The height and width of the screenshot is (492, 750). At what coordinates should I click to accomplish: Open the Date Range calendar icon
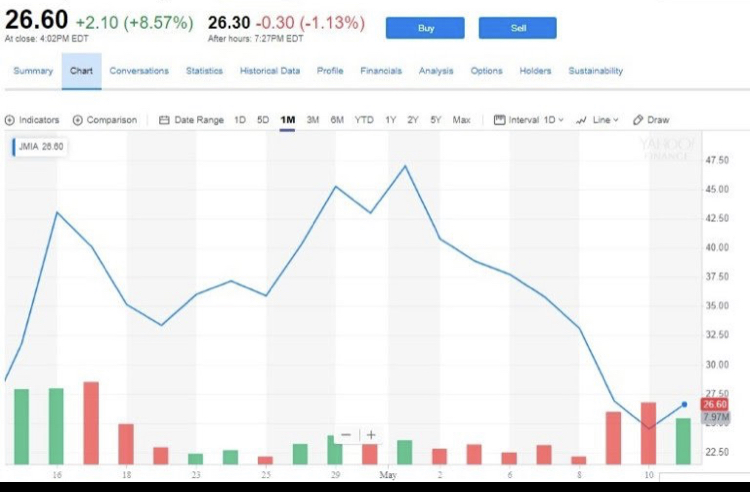[164, 120]
